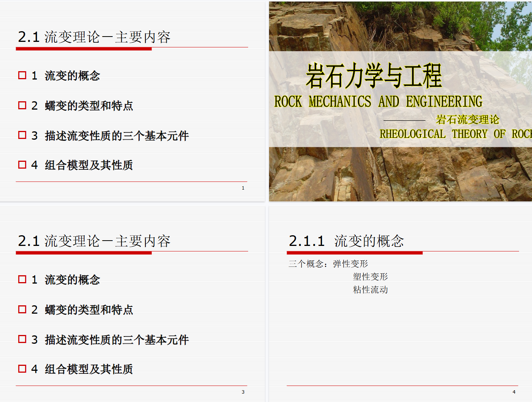This screenshot has width=532, height=402.
Task: Select the text "3 描述流变性质的三个基本元件" on slide 1
Action: click(x=110, y=136)
